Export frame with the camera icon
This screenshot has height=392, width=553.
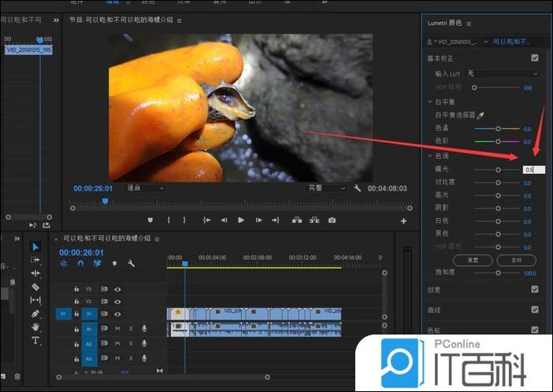click(x=332, y=220)
